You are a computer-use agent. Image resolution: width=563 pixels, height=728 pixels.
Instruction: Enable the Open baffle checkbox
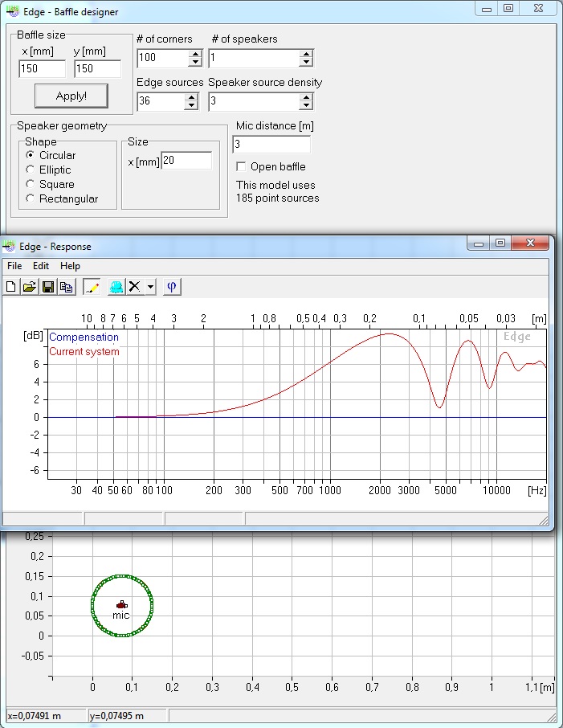241,167
